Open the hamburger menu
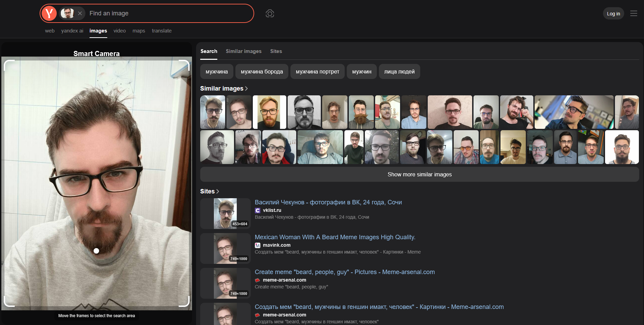 634,13
